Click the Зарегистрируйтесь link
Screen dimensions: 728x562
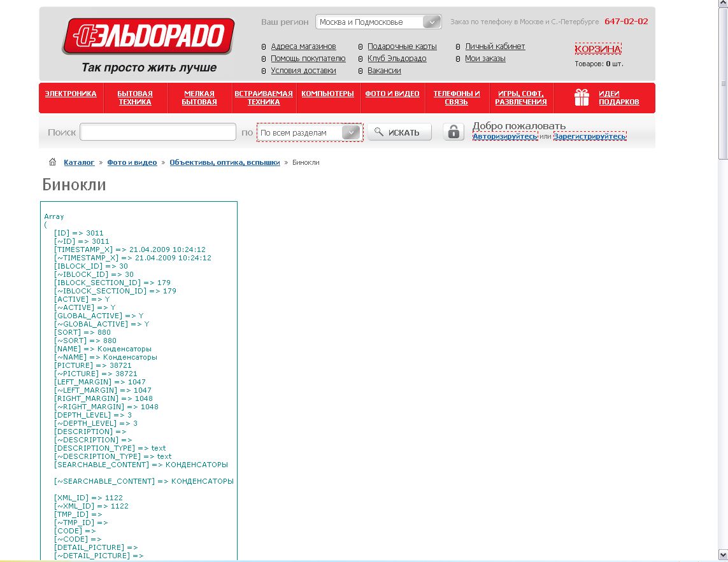[590, 136]
